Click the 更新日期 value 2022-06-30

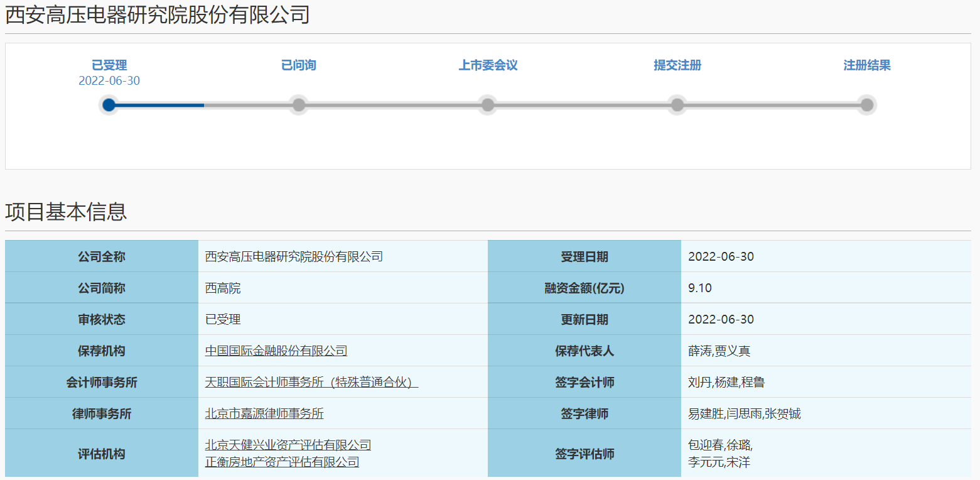(721, 319)
